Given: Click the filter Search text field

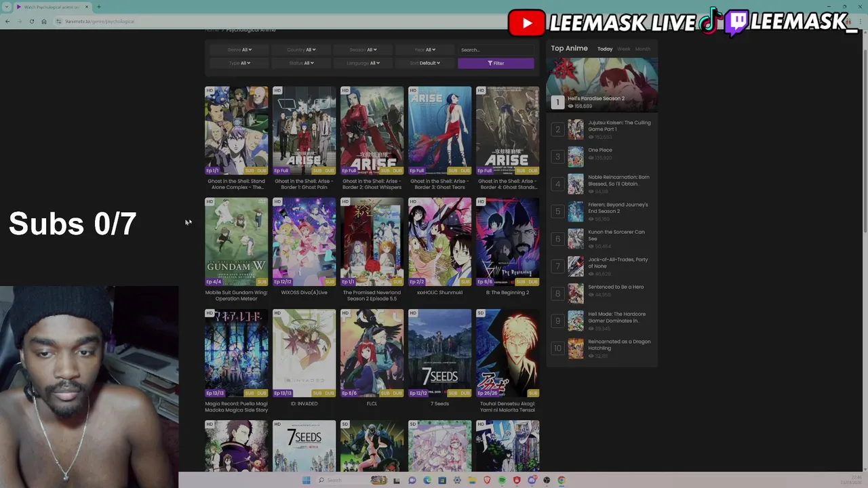Looking at the screenshot, I should (x=496, y=49).
